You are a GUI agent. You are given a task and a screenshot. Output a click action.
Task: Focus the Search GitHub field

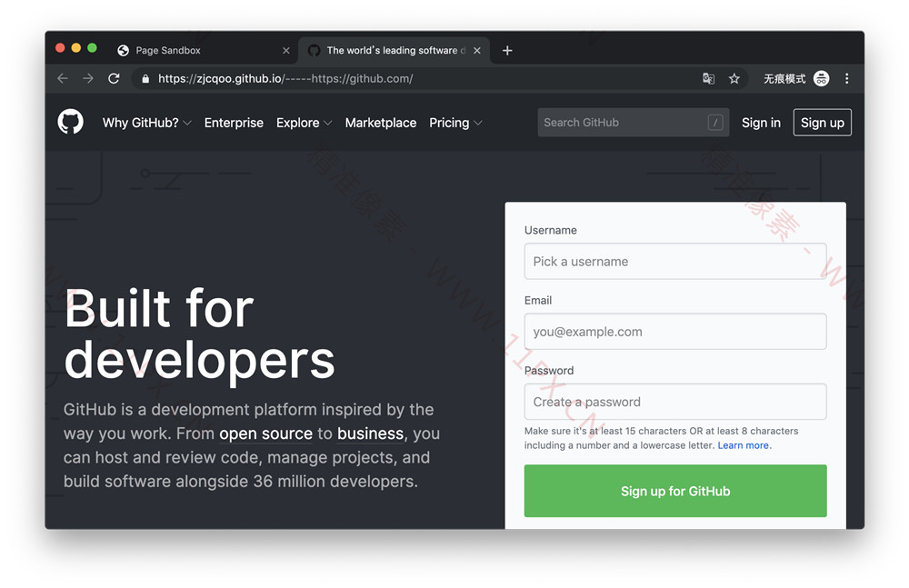[x=633, y=123]
